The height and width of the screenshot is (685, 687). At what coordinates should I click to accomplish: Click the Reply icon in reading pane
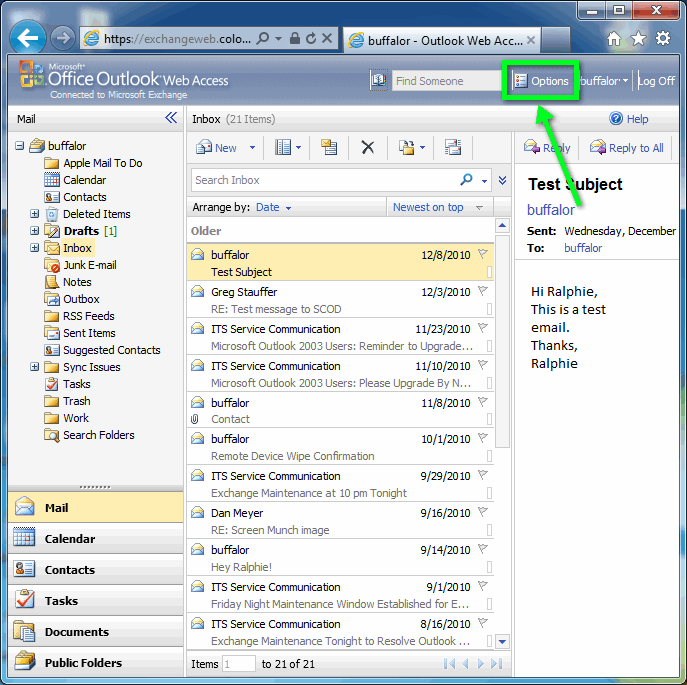532,147
